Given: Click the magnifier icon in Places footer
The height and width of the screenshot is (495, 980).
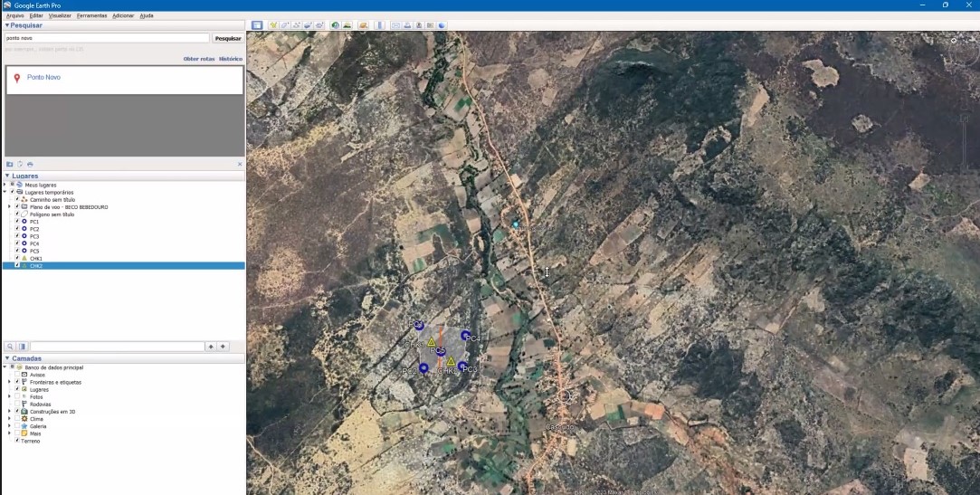Looking at the screenshot, I should tap(10, 347).
